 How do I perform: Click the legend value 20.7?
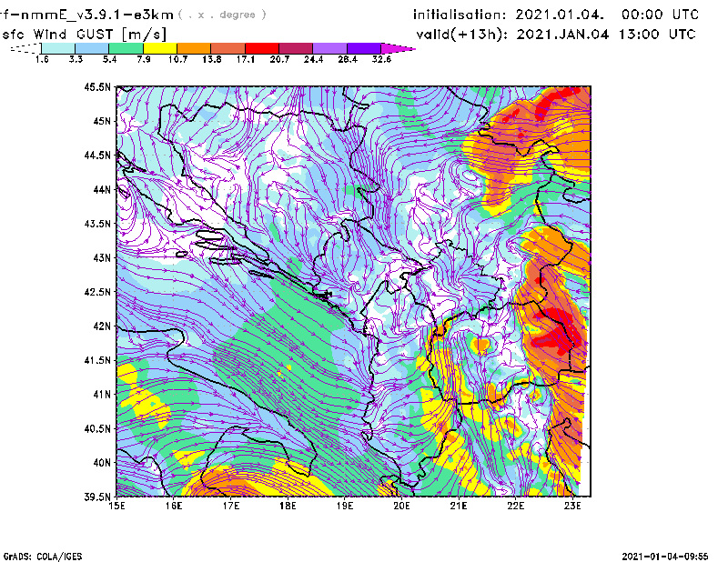click(279, 59)
